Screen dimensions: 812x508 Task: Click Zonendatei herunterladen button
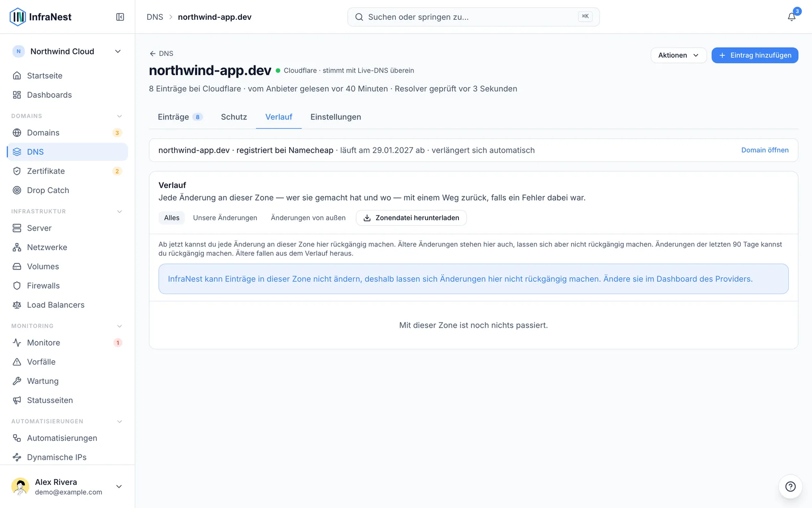(x=411, y=218)
